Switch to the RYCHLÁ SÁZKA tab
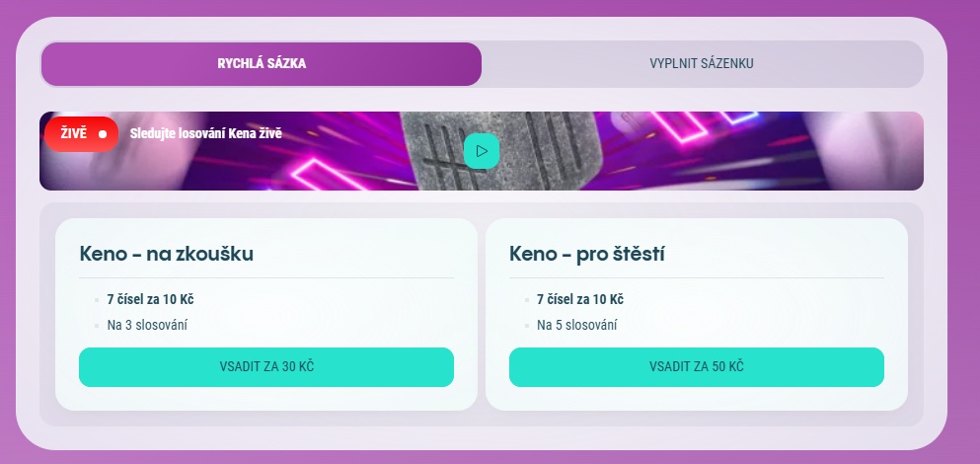 click(x=262, y=64)
